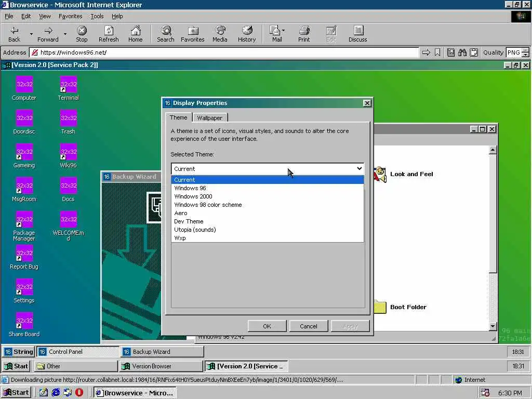Choose Dev Theme option
The width and height of the screenshot is (532, 399).
point(268,221)
